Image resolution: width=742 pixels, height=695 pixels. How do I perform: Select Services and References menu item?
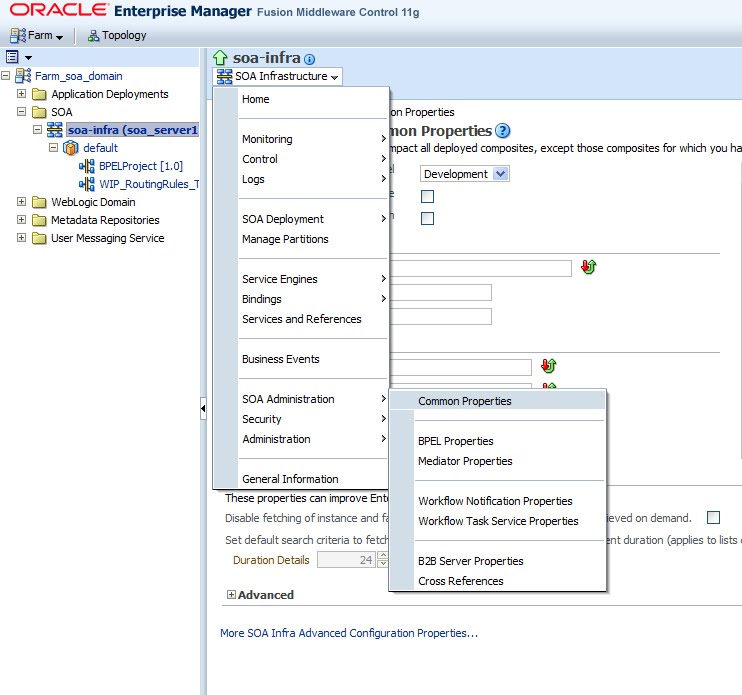pos(312,319)
